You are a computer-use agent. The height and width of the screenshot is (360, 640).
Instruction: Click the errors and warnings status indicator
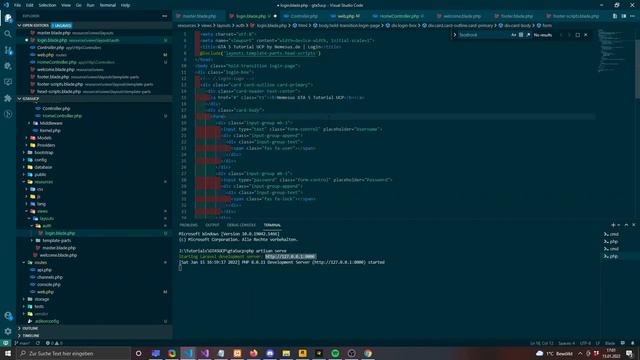coord(54,343)
